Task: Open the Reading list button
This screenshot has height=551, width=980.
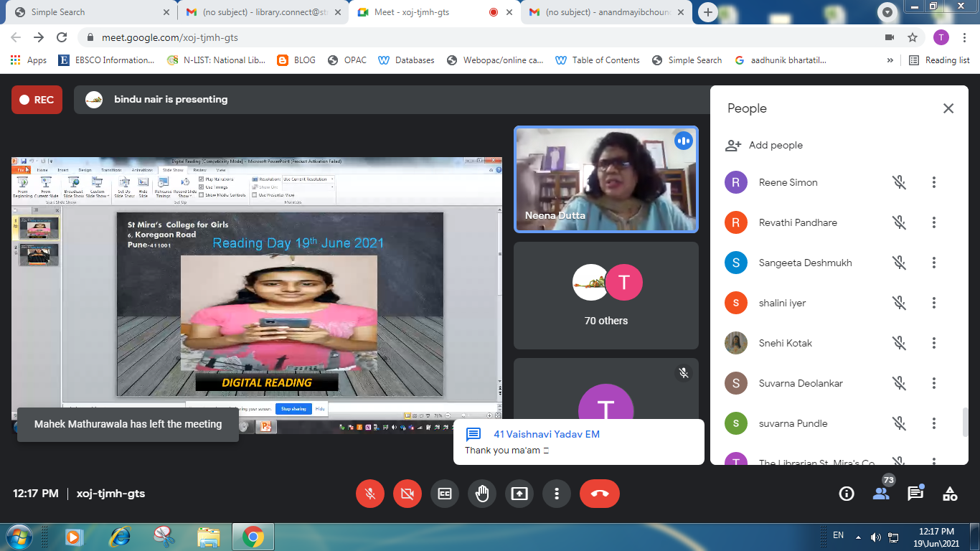Action: (939, 60)
